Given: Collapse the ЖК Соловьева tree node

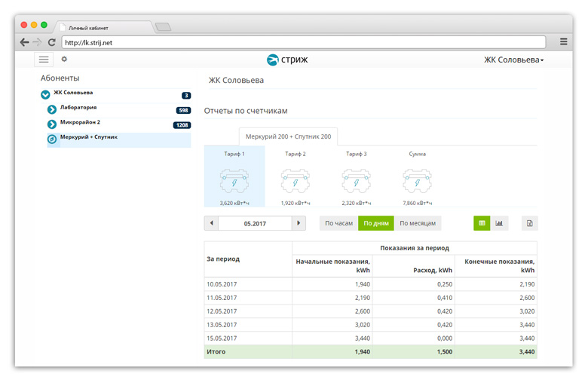Looking at the screenshot, I should click(x=45, y=94).
